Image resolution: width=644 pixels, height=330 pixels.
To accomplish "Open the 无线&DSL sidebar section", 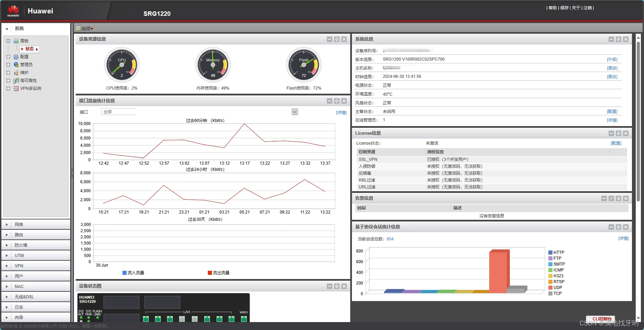I will coord(36,297).
